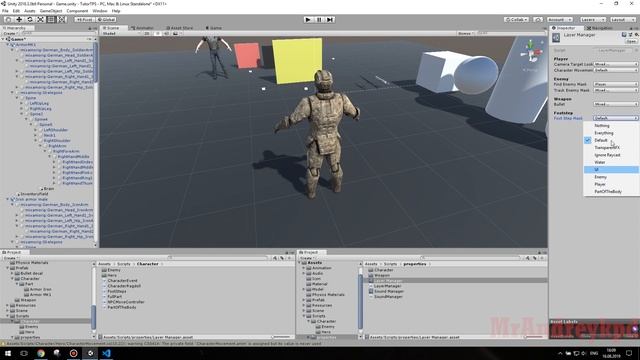Select the Scale tool

[40, 20]
